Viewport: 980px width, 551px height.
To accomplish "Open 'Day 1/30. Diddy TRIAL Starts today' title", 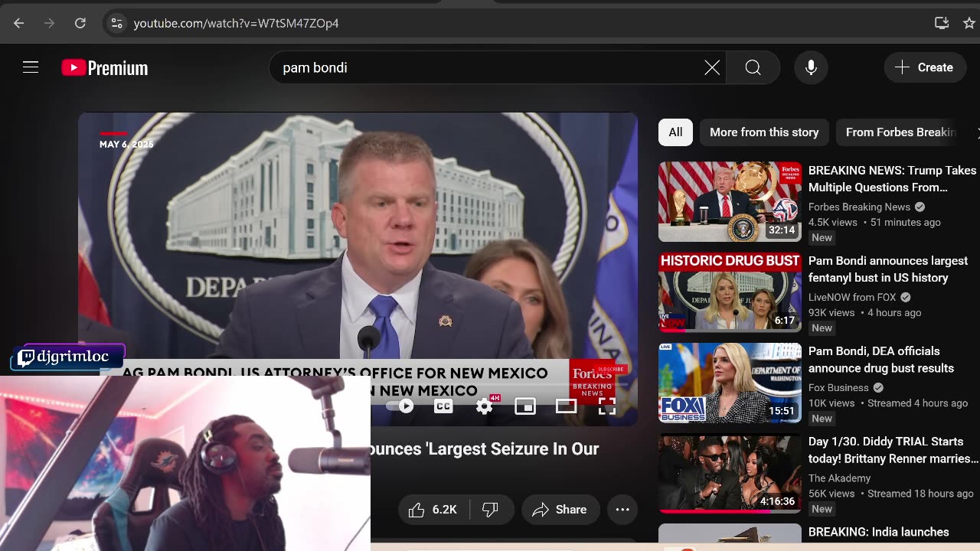I will click(893, 450).
